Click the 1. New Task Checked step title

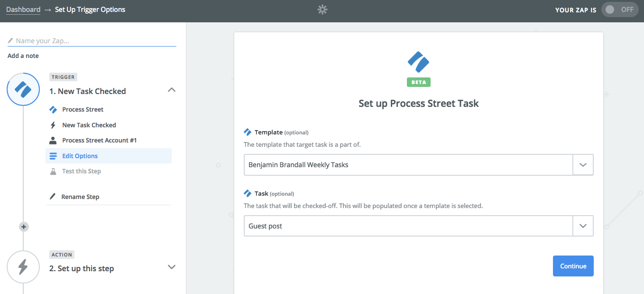(x=88, y=91)
